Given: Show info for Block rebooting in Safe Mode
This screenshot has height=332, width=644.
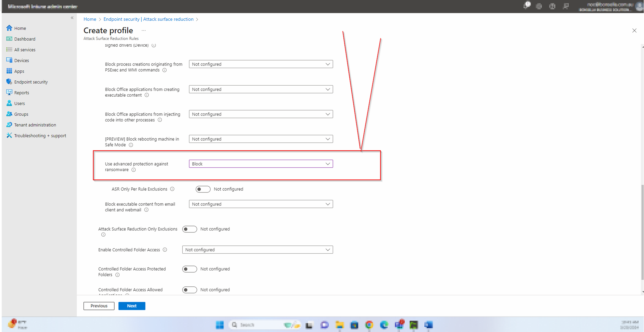Looking at the screenshot, I should click(x=131, y=145).
